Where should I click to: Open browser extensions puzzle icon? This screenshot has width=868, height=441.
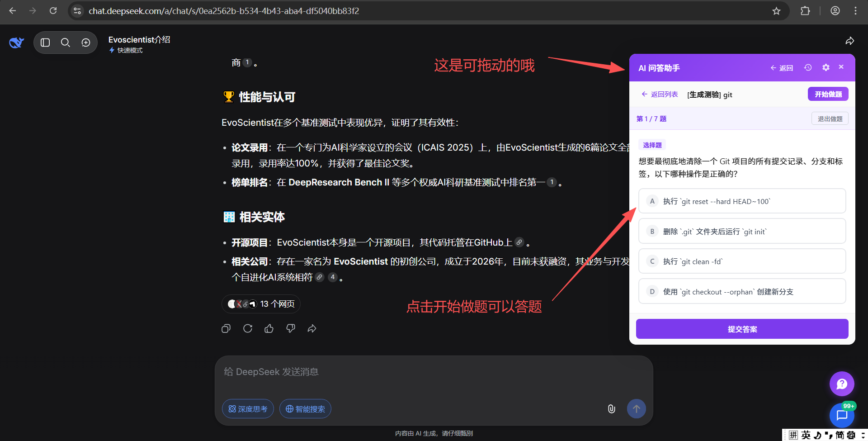point(805,11)
